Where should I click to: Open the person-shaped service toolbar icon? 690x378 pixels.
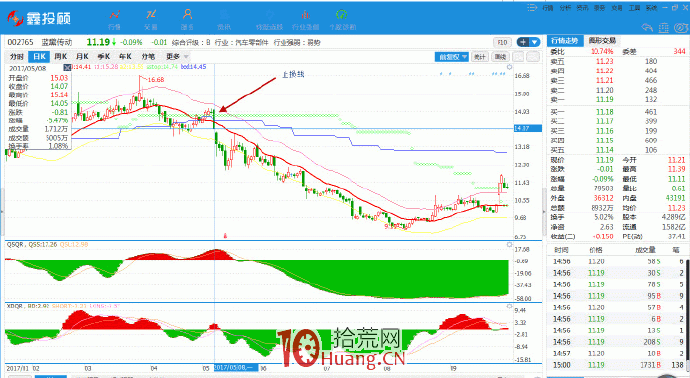187,19
